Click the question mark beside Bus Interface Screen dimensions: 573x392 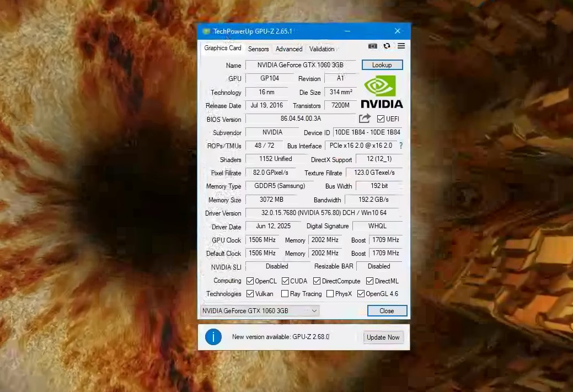pyautogui.click(x=401, y=146)
